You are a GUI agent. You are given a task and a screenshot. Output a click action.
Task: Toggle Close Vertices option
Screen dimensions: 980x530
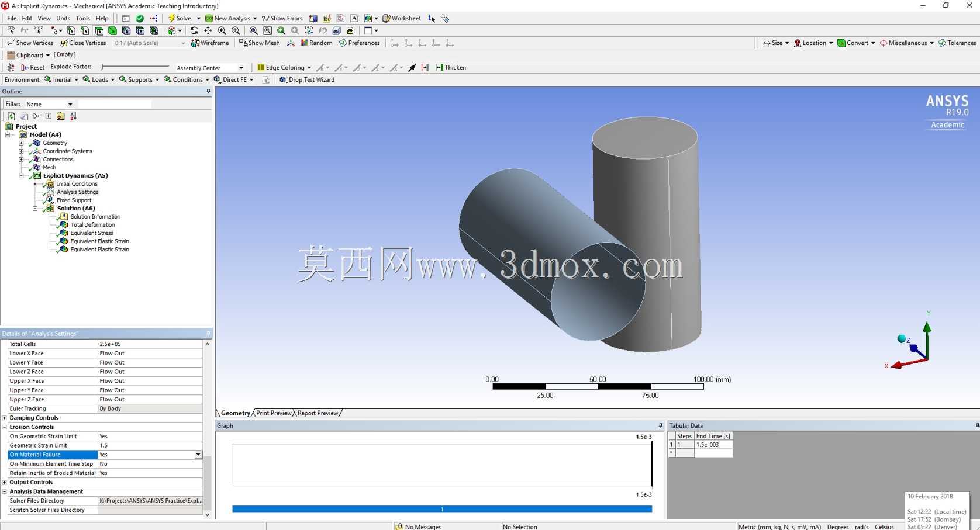pos(83,43)
